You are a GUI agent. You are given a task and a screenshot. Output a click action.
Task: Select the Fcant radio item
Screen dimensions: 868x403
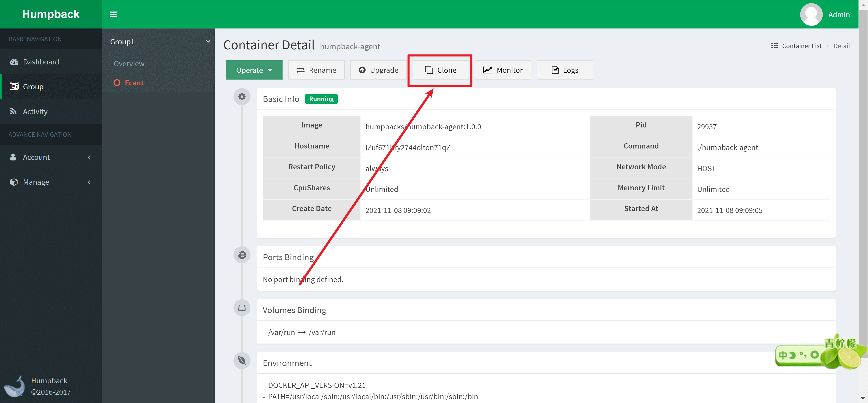(117, 83)
